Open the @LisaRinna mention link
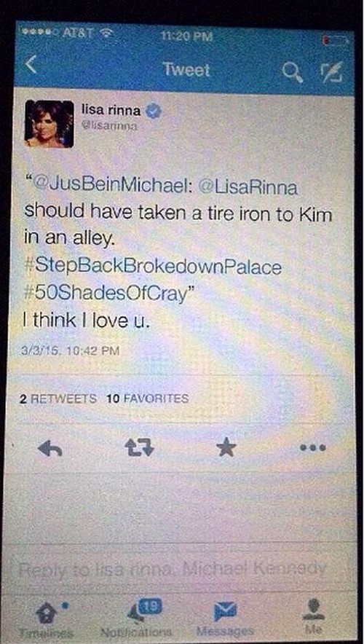364x644 pixels. pos(248,189)
